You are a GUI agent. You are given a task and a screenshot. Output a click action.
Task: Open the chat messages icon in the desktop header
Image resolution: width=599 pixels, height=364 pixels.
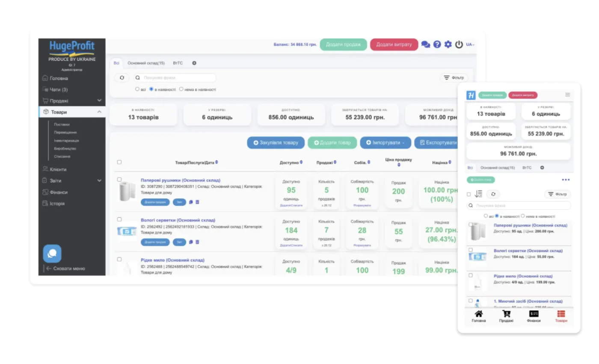pyautogui.click(x=426, y=44)
